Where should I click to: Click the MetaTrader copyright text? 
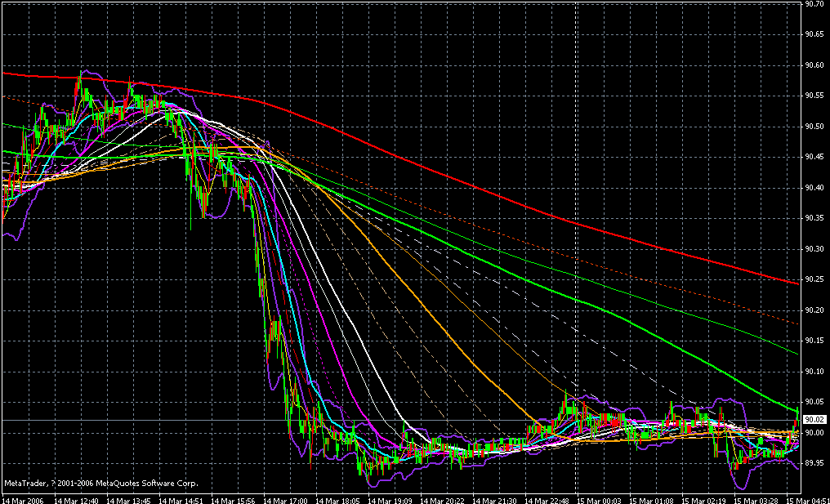point(101,483)
